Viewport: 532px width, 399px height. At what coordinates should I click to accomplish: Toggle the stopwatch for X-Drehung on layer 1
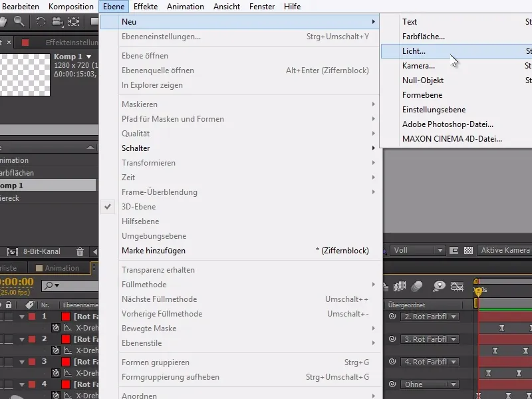tap(56, 327)
